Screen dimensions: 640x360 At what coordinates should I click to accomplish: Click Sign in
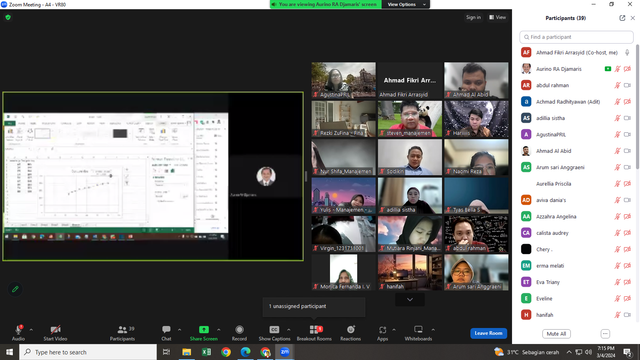473,17
